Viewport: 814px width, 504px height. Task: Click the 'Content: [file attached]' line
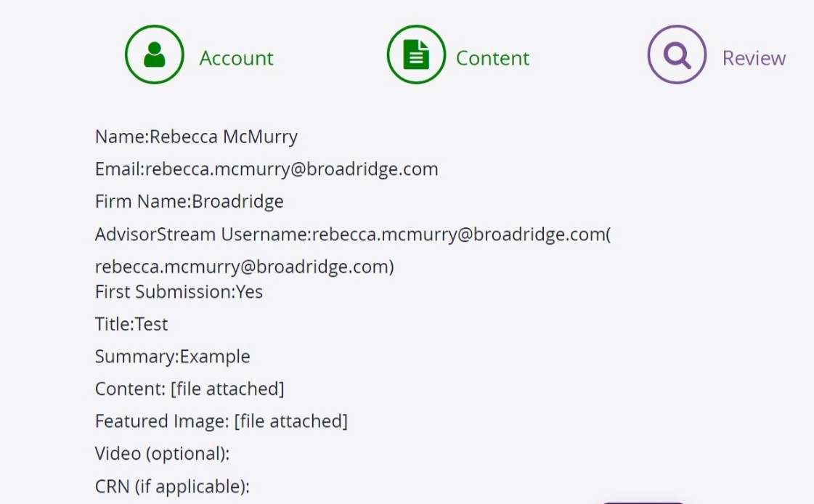pyautogui.click(x=190, y=389)
